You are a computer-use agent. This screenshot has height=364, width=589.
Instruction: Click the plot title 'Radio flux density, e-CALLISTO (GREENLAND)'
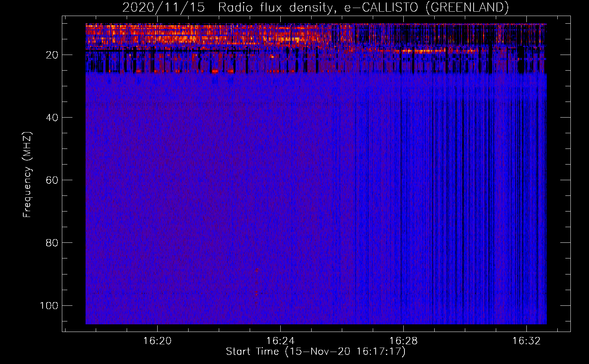[363, 7]
